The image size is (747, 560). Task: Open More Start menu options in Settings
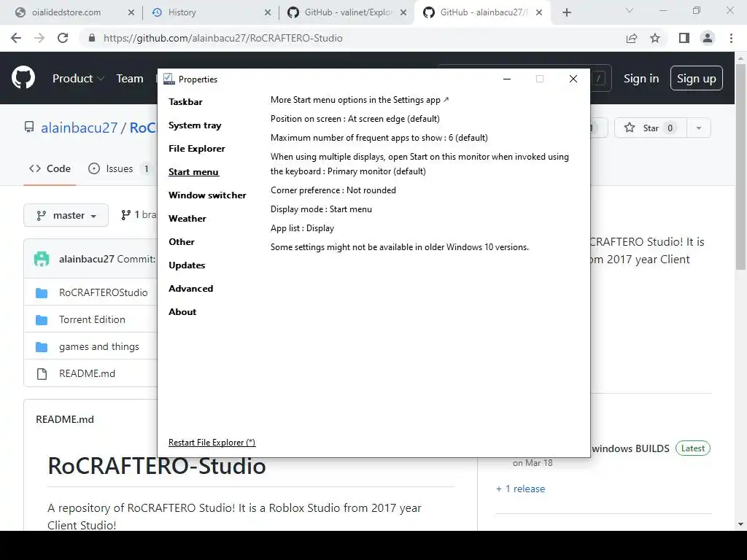tap(360, 99)
